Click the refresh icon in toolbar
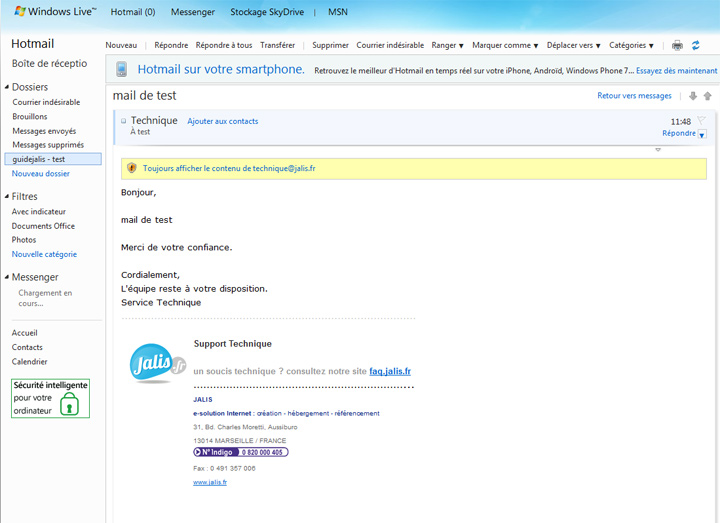This screenshot has width=720, height=523. (696, 45)
